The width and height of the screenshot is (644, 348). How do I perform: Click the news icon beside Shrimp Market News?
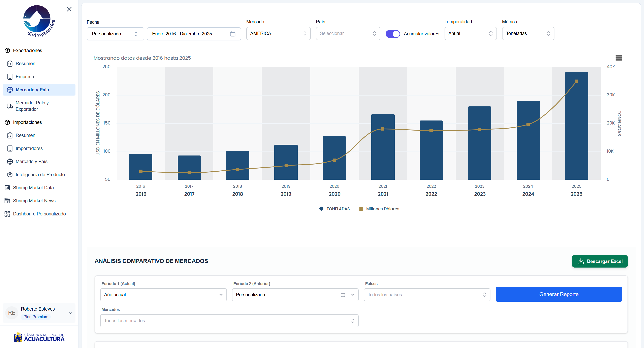[7, 201]
